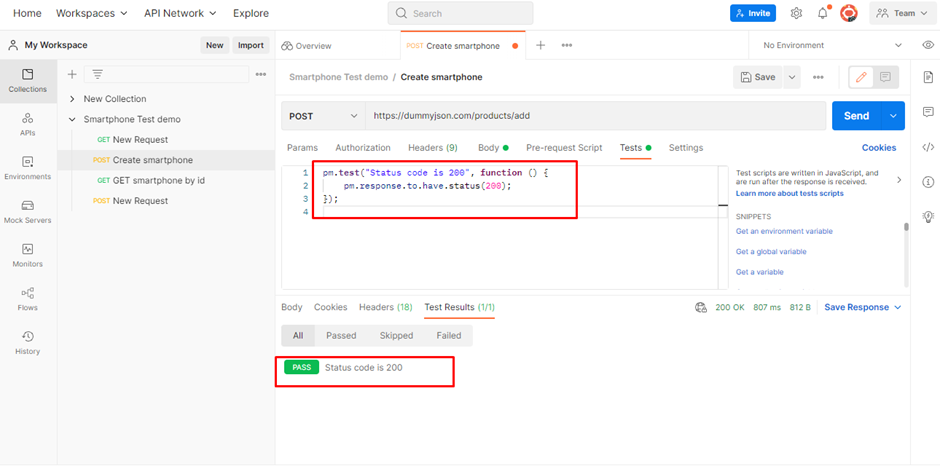Open the response Headers (18) tab
940x466 pixels.
click(x=385, y=307)
